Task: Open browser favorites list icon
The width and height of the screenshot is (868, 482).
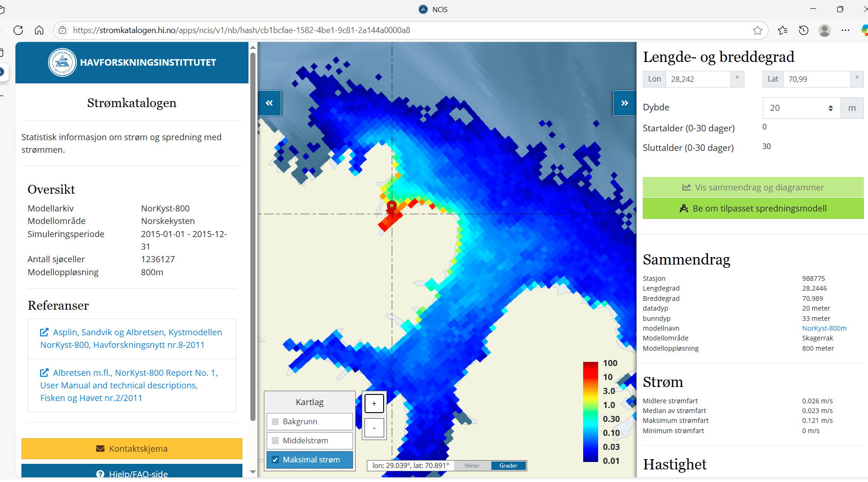Action: click(x=783, y=30)
